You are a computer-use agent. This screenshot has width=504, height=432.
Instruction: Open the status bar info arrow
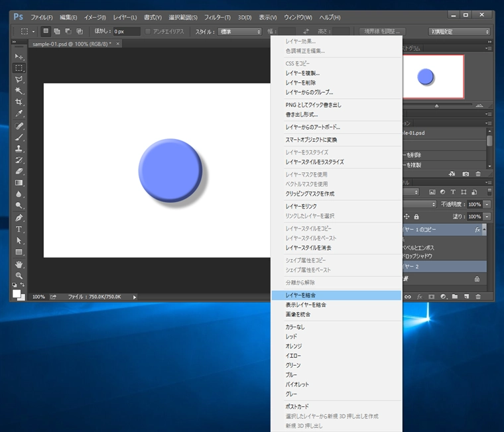[135, 297]
